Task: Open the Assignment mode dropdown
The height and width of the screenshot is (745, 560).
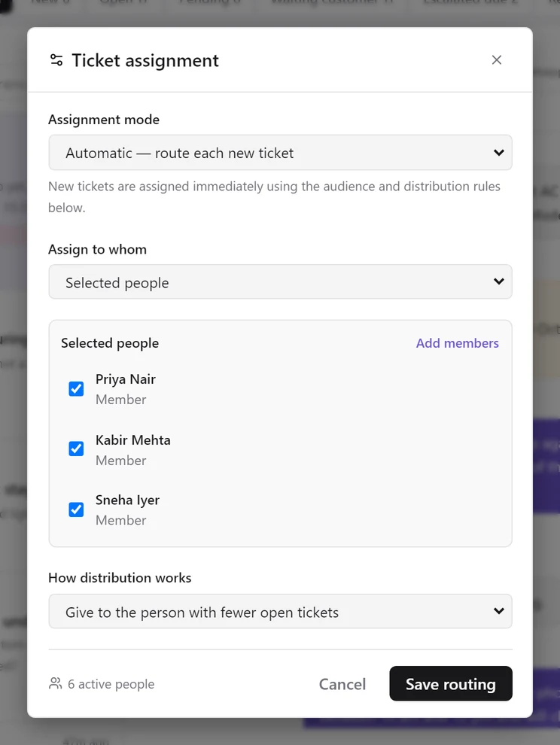Action: 280,153
